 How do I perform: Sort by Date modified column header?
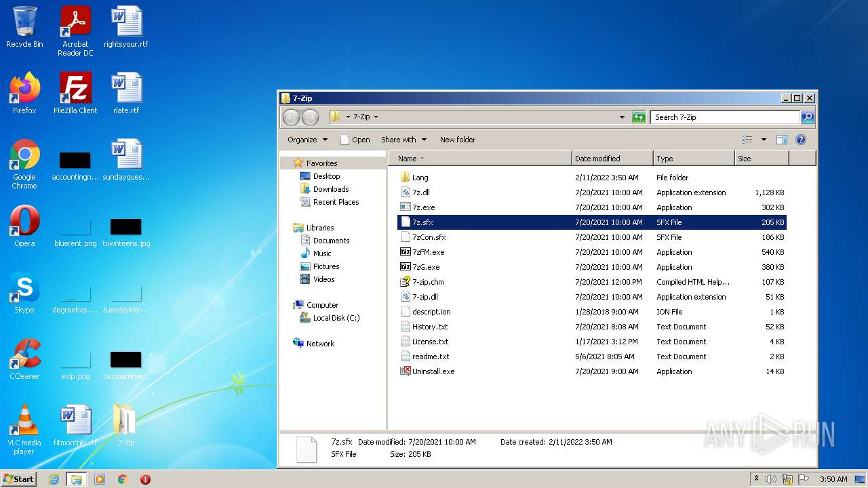612,159
